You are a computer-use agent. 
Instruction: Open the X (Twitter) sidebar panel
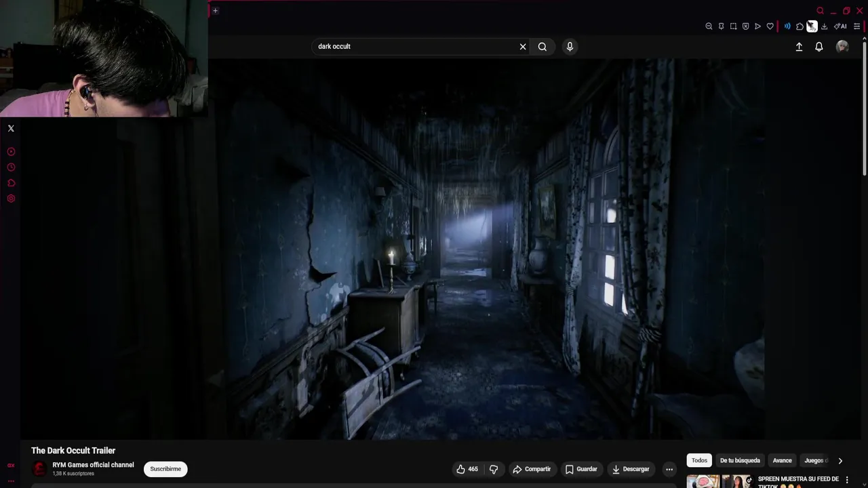pos(11,128)
